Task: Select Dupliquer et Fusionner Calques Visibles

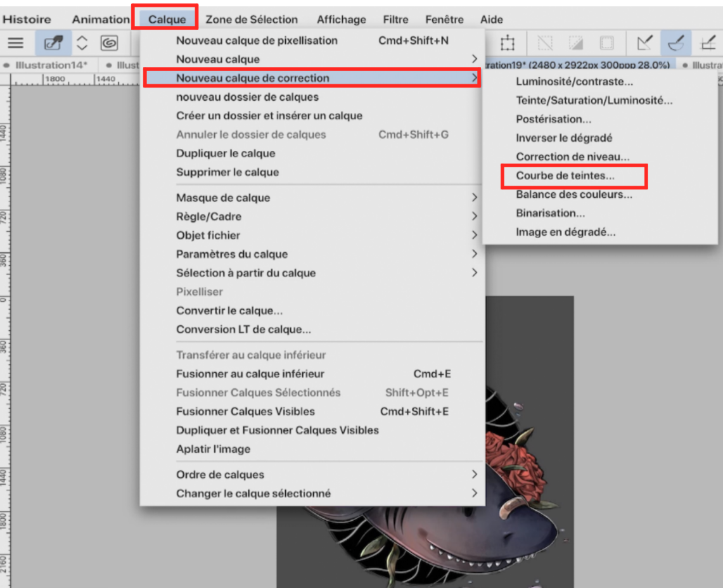Action: [312, 430]
